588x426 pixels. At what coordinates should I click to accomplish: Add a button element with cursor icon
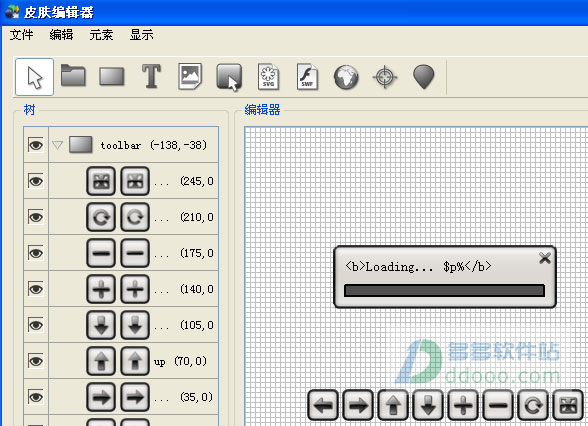tap(229, 78)
